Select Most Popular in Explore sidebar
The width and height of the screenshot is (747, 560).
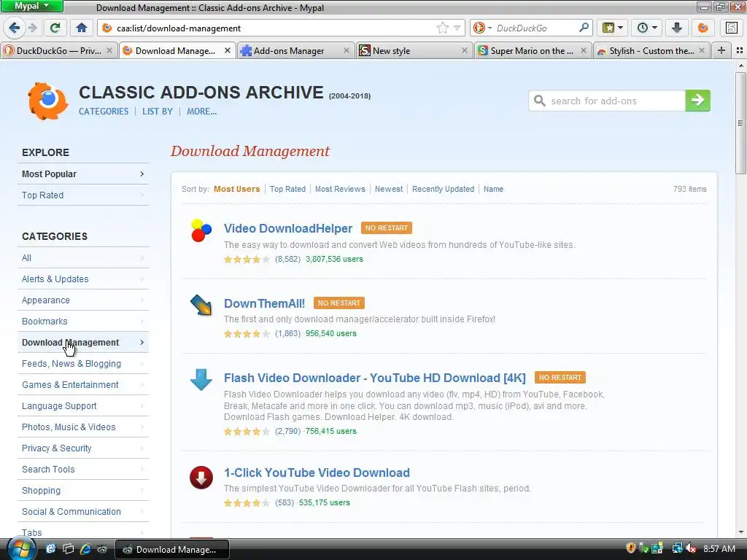point(83,174)
